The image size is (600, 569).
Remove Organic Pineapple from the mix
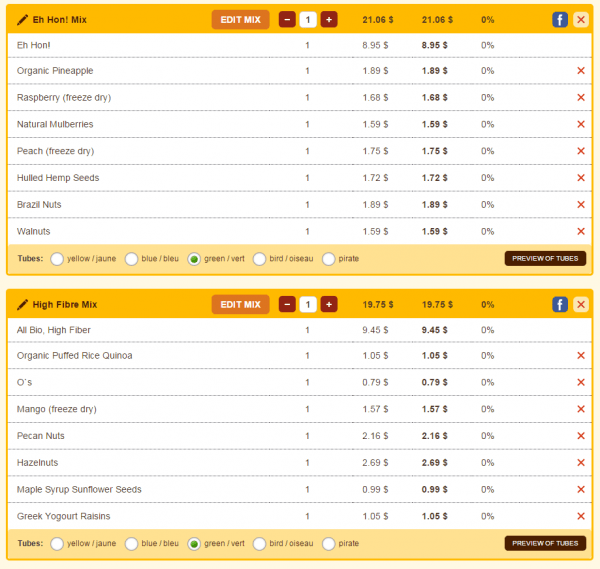click(x=581, y=71)
